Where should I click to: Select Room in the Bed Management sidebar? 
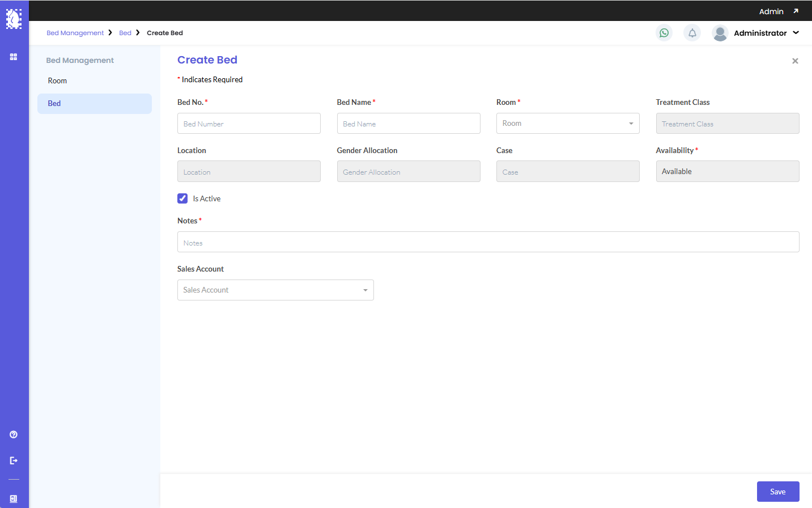click(x=57, y=81)
